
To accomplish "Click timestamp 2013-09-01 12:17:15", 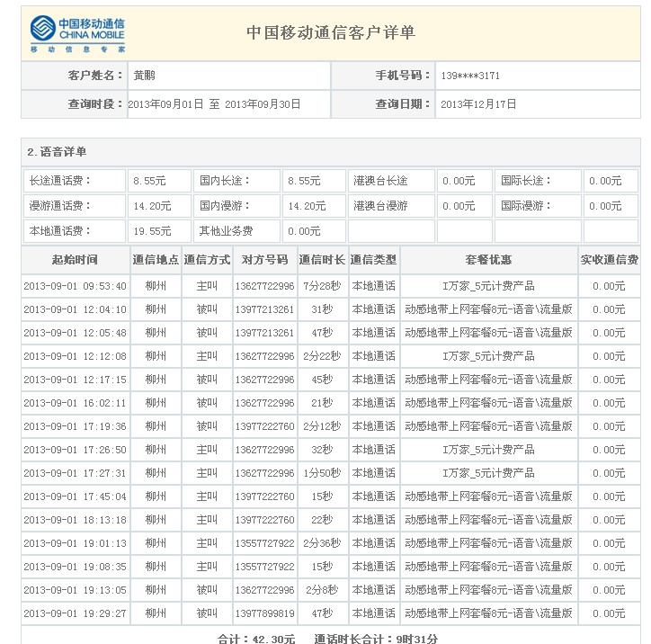I will tap(75, 380).
